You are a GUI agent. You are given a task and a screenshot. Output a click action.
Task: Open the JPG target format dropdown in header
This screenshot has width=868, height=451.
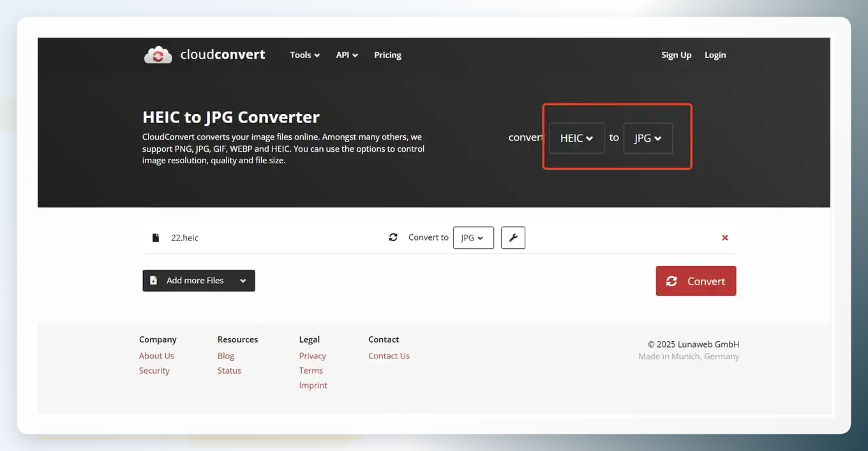[648, 138]
